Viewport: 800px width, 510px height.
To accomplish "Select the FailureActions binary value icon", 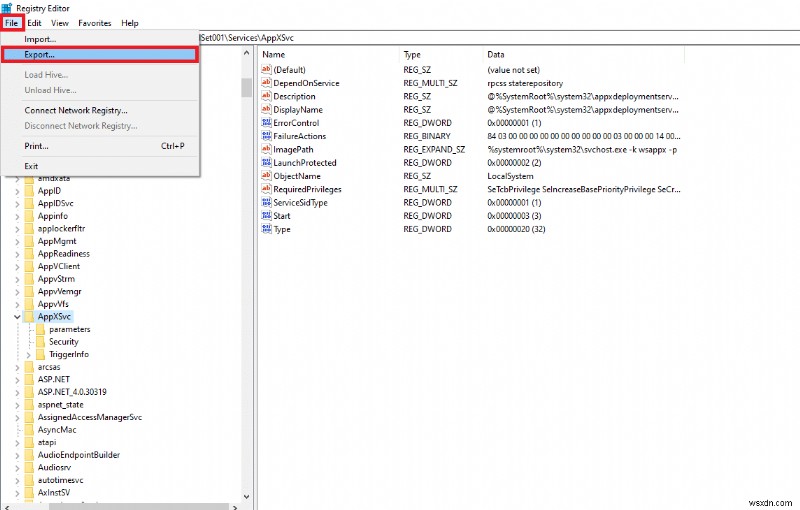I will coord(266,136).
